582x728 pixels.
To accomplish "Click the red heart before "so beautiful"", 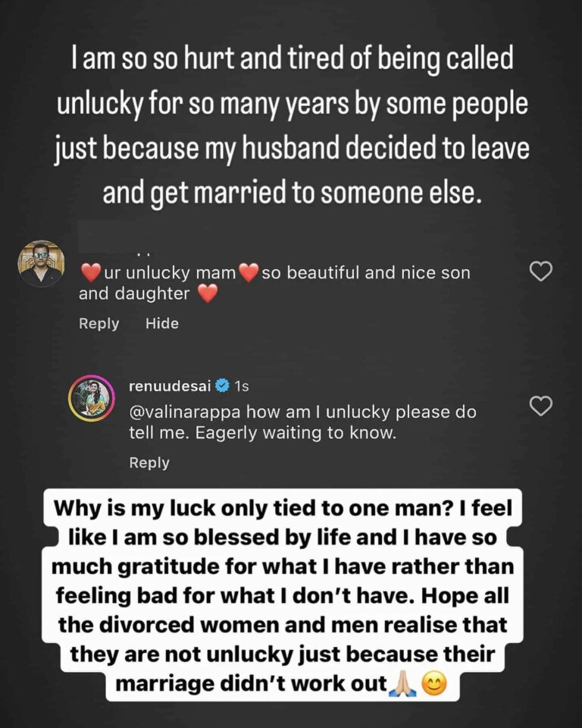I will [x=249, y=272].
